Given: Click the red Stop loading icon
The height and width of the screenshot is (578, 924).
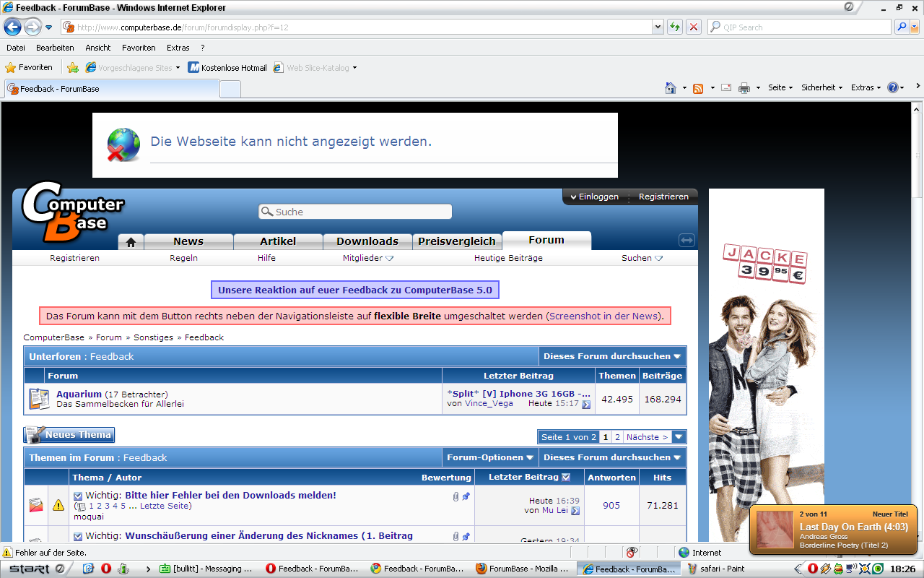Looking at the screenshot, I should click(694, 27).
